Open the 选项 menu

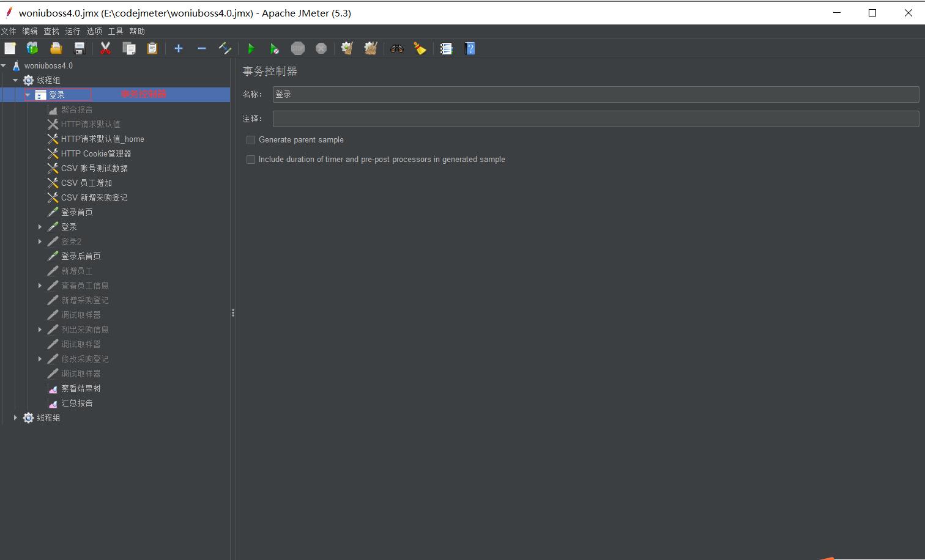[x=94, y=31]
